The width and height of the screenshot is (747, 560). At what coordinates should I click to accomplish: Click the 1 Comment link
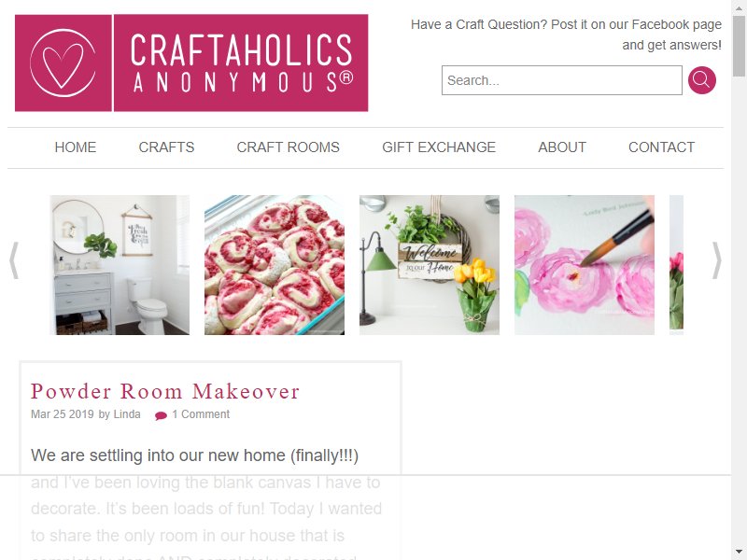point(201,414)
